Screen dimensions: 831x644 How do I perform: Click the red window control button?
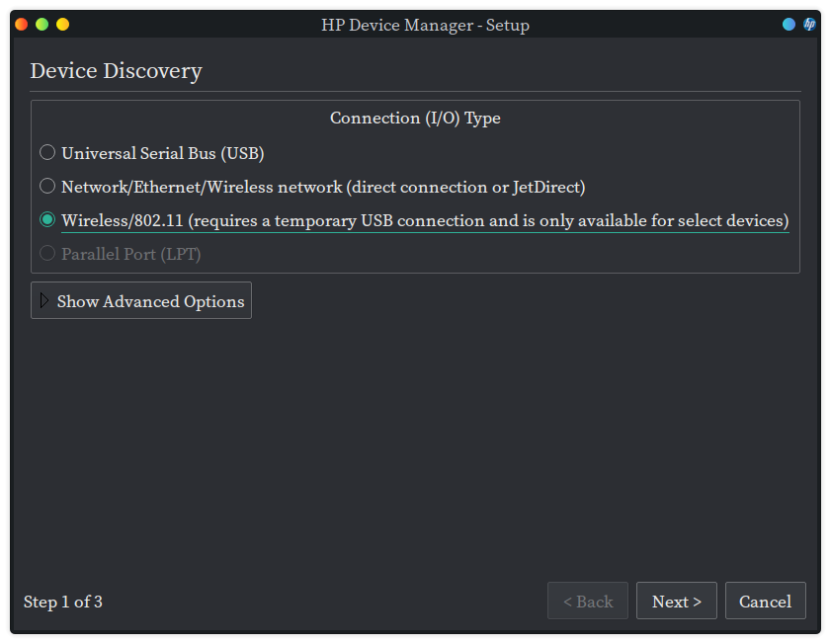[x=22, y=25]
